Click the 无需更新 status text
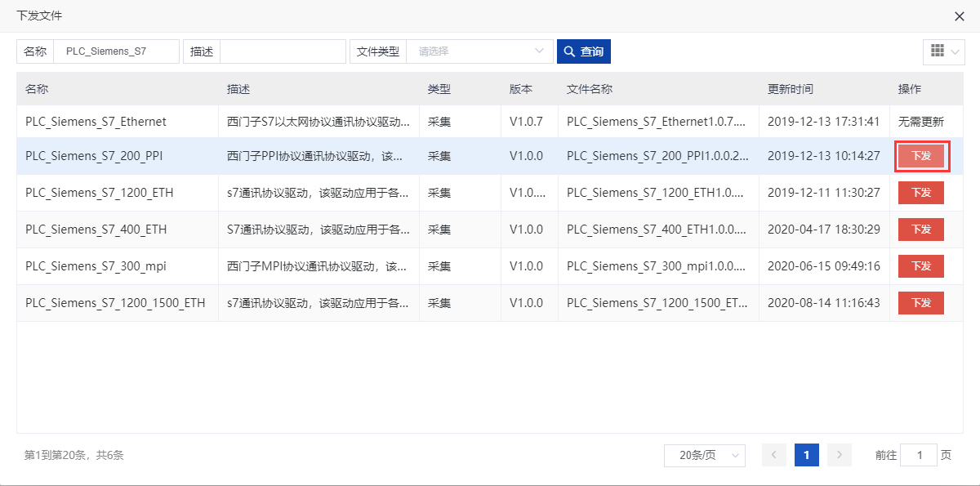Image resolution: width=980 pixels, height=486 pixels. pos(921,122)
